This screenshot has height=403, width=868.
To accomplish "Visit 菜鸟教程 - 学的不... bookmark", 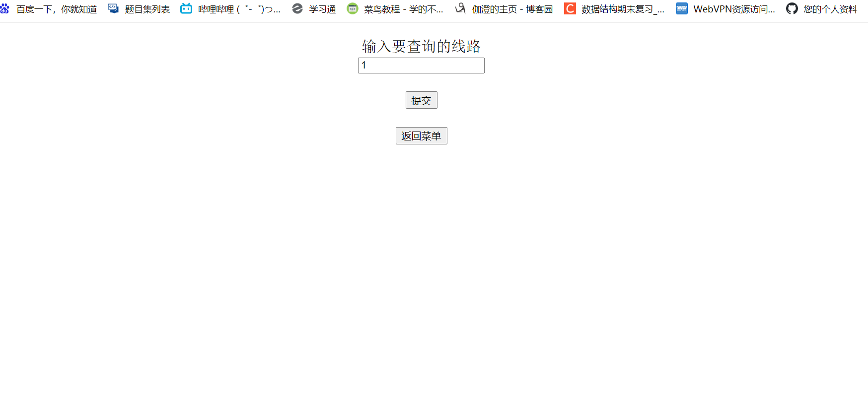I will point(404,9).
